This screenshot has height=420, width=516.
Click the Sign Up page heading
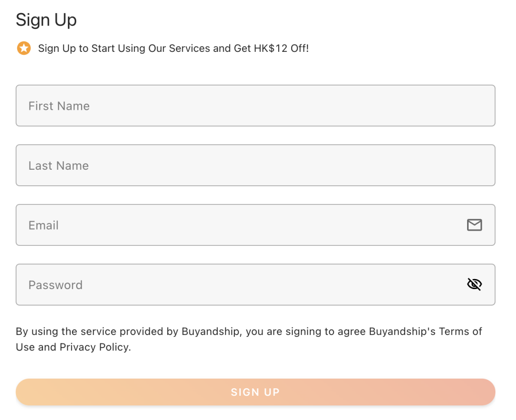click(x=46, y=20)
